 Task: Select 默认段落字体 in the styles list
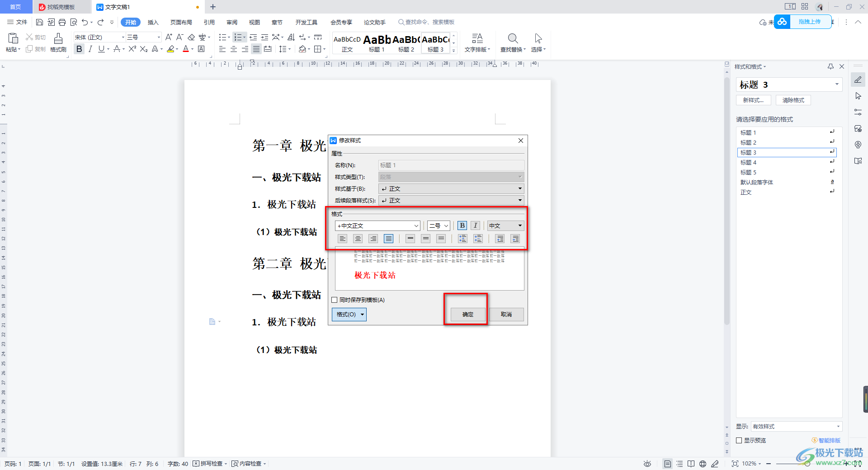click(787, 183)
